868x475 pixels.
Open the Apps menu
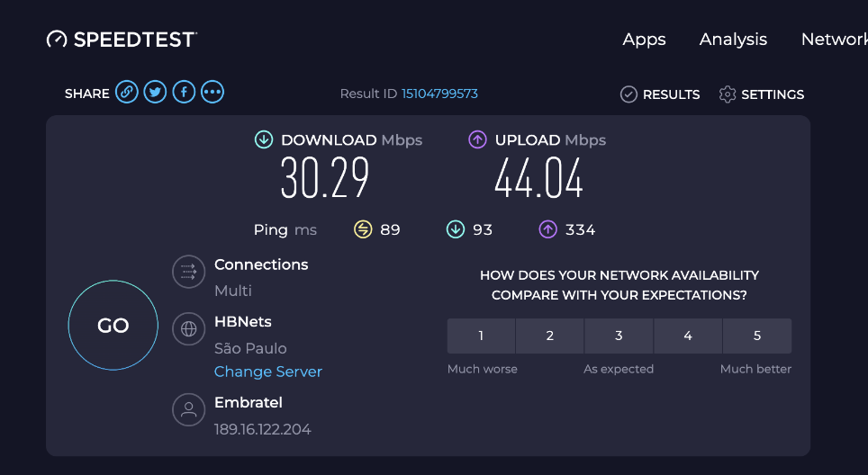(x=644, y=40)
